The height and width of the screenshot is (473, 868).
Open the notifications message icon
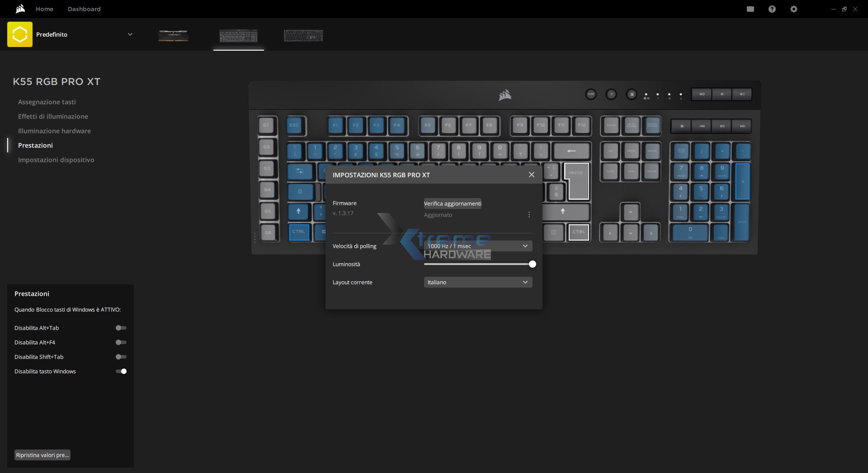click(x=750, y=9)
